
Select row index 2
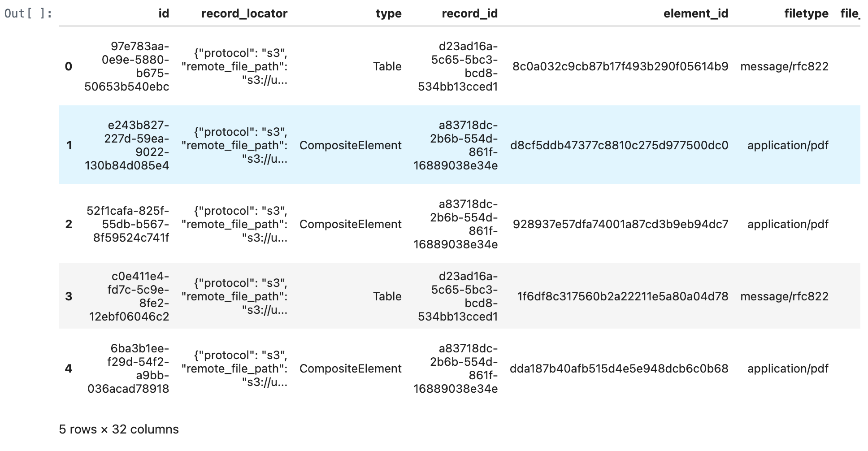(69, 224)
